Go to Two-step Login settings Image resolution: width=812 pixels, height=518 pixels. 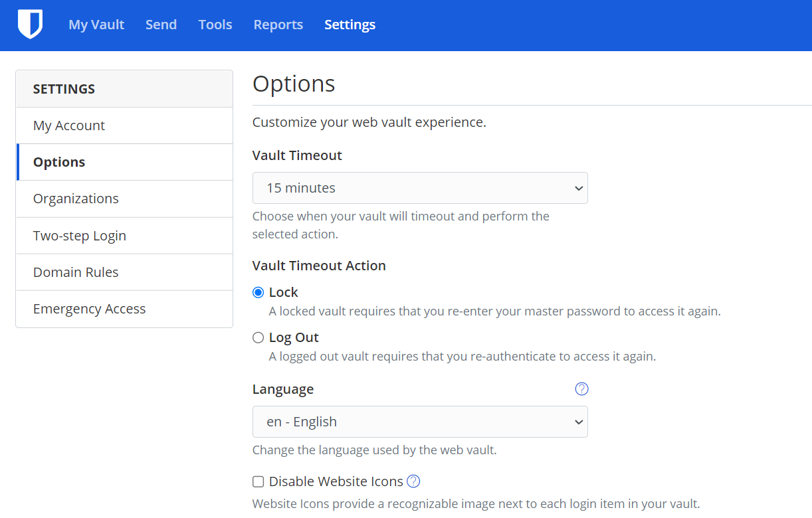(x=124, y=236)
